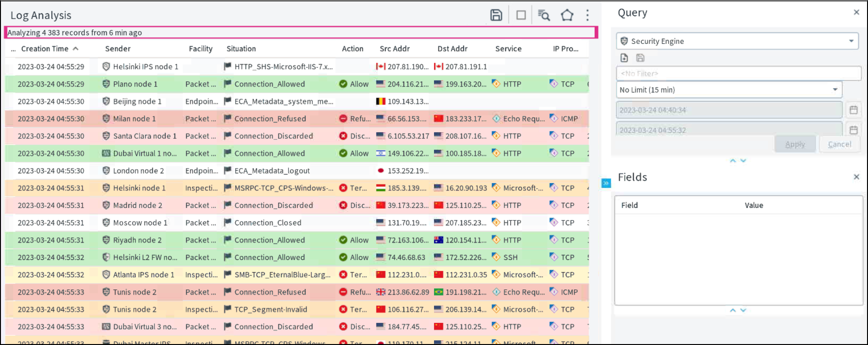
Task: Click Beijing node 1 sender cell
Action: coord(137,101)
